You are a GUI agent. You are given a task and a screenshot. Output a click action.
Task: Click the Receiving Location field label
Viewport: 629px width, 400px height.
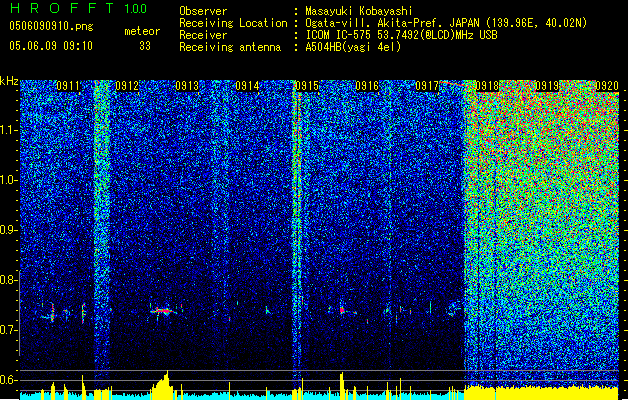pyautogui.click(x=233, y=23)
